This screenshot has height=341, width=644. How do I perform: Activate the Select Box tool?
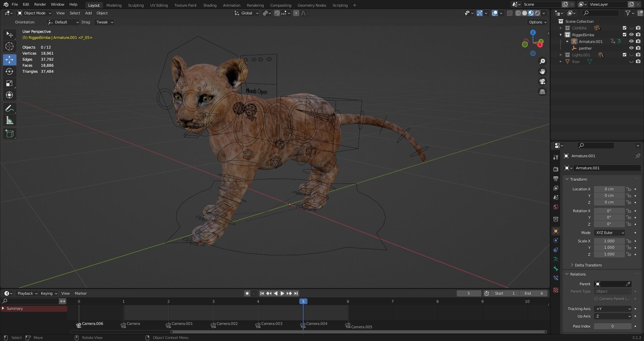[9, 35]
